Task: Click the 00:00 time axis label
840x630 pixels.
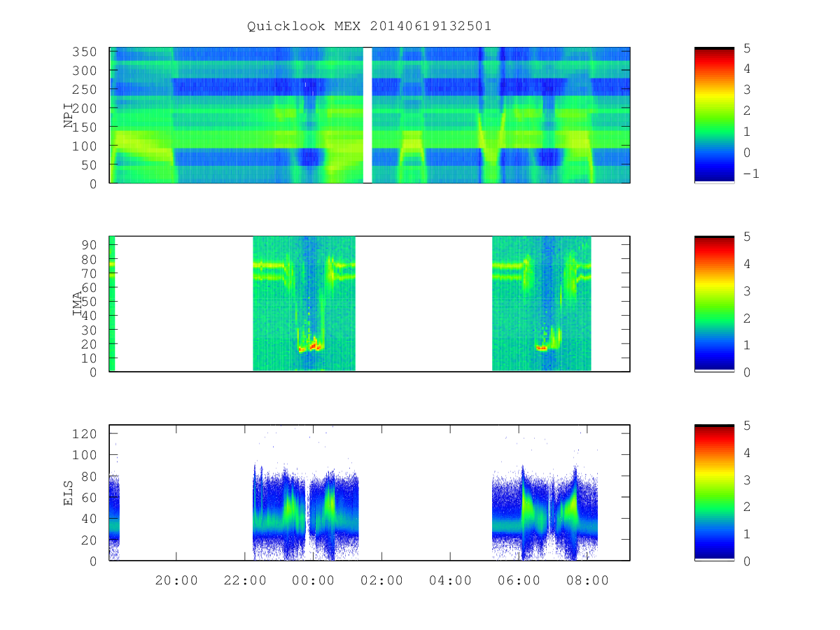Action: pyautogui.click(x=313, y=580)
